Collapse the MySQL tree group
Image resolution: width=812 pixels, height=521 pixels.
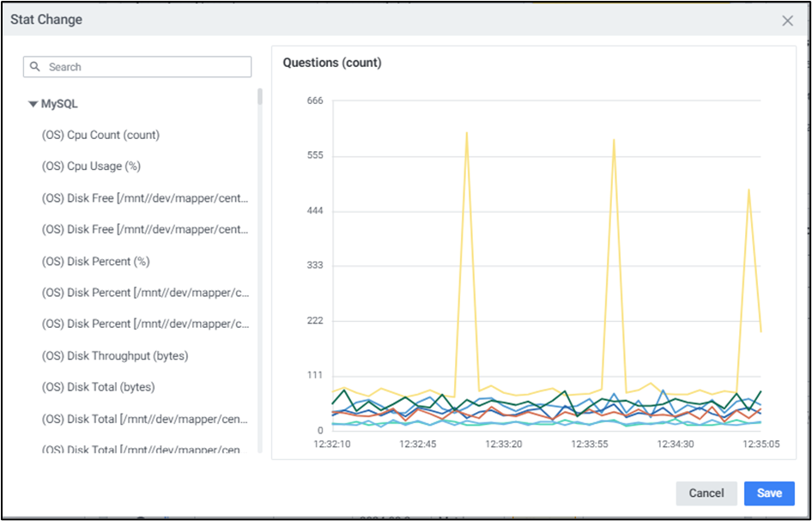pos(33,104)
